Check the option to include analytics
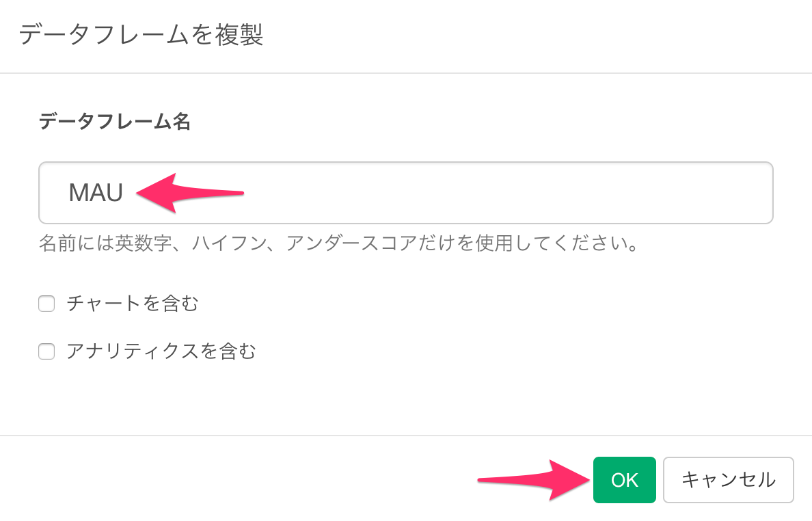Viewport: 812px width, 521px height. (x=46, y=351)
